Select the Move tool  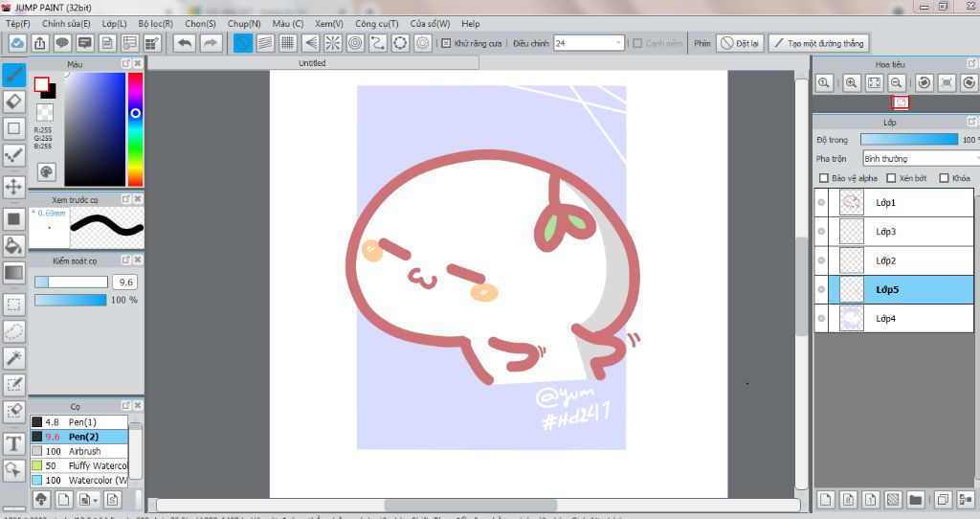coord(13,187)
